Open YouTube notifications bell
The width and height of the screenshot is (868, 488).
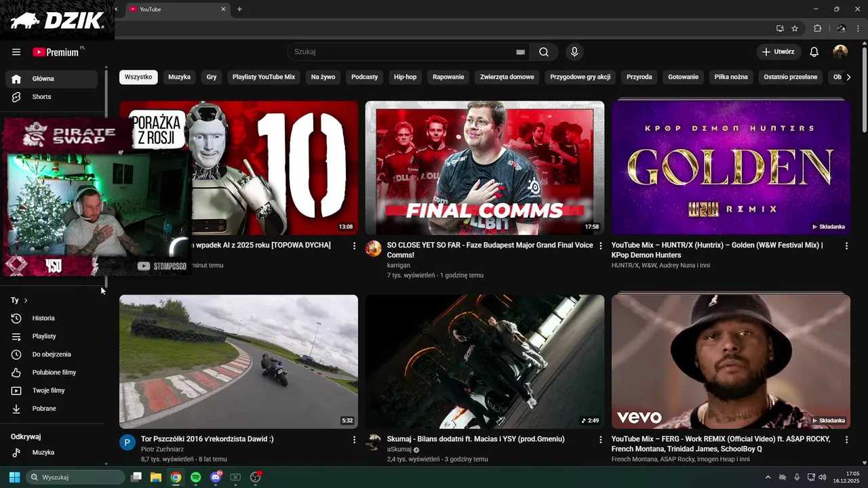pos(814,52)
